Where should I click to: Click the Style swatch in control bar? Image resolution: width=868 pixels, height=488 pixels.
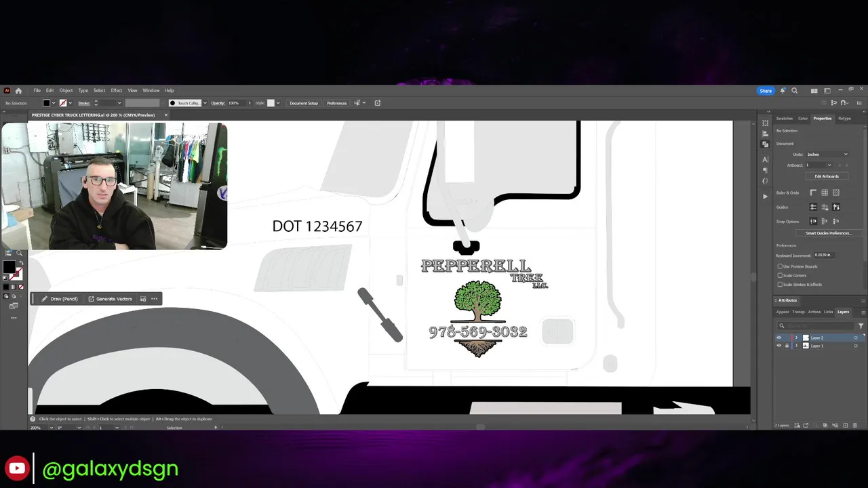(x=271, y=103)
